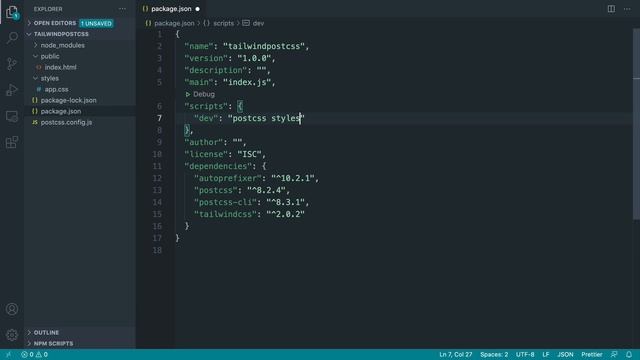Click the "dependencies" key on line 11
Image resolution: width=640 pixels, height=360 pixels.
(x=218, y=167)
